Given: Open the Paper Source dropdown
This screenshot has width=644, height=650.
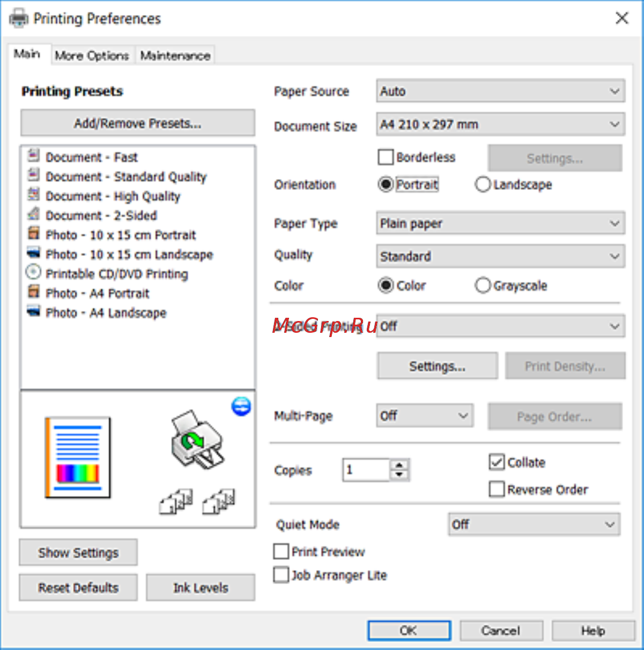Looking at the screenshot, I should 500,92.
